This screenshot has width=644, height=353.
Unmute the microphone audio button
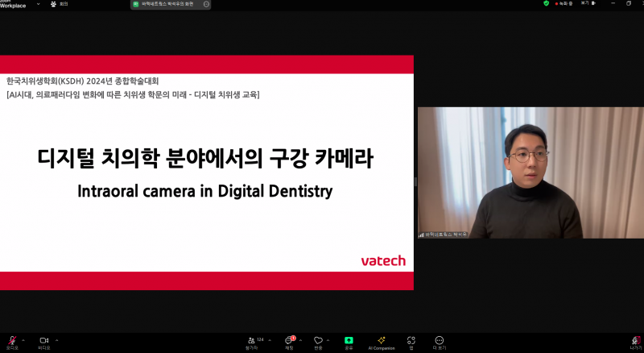[x=11, y=341]
